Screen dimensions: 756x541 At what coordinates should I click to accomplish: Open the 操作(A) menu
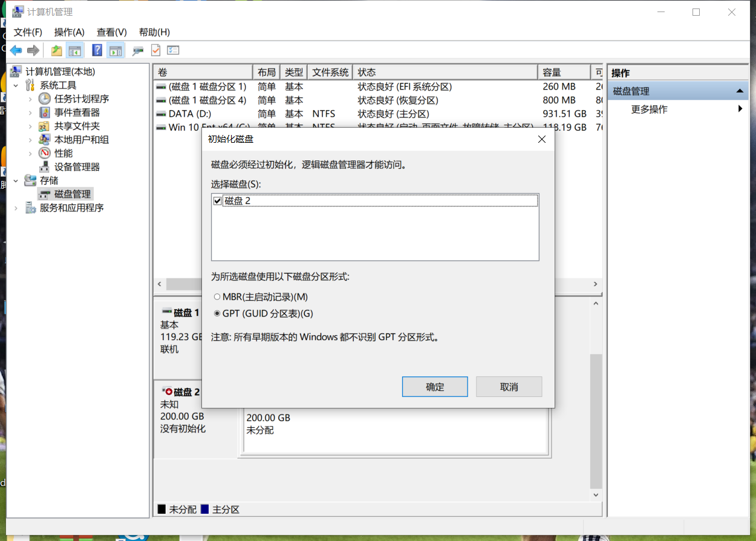tap(69, 32)
